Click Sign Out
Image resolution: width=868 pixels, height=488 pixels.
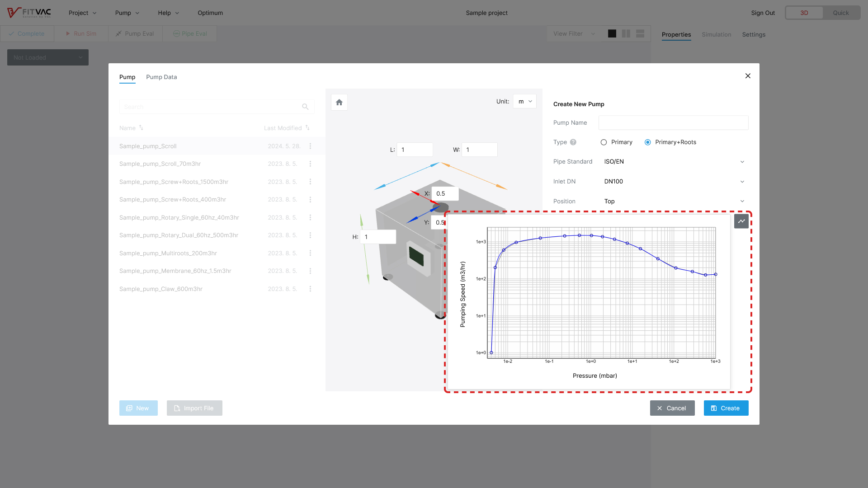click(x=763, y=13)
